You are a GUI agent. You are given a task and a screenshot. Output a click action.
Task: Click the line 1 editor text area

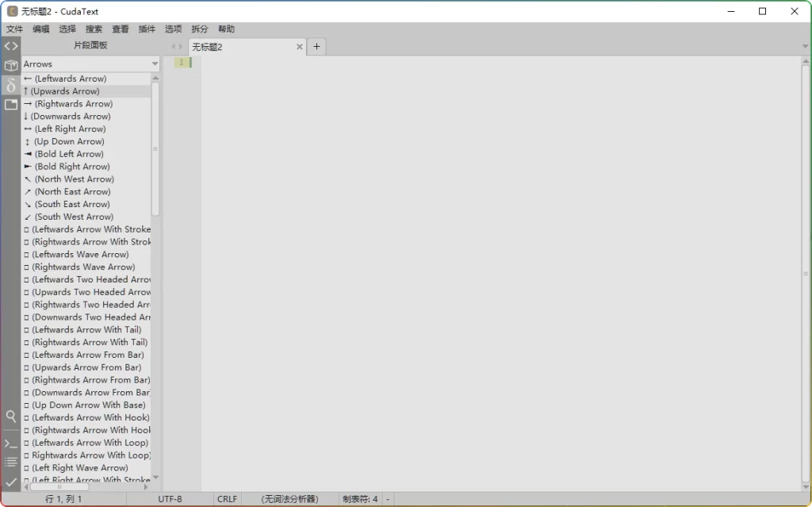(x=476, y=63)
